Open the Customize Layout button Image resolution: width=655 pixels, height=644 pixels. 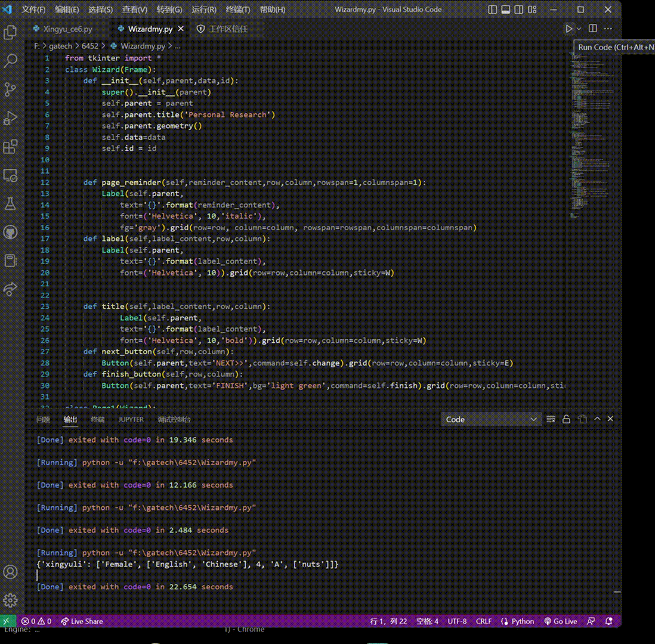[x=532, y=10]
